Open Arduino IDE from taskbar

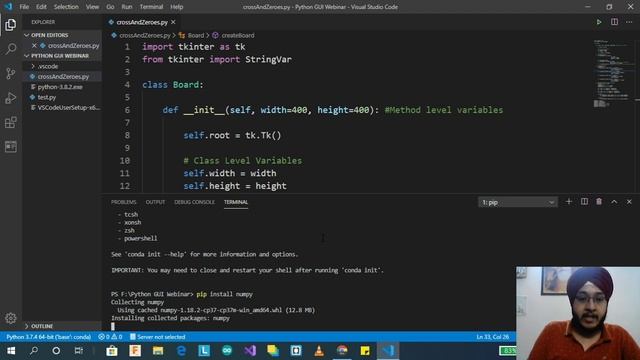(227, 351)
